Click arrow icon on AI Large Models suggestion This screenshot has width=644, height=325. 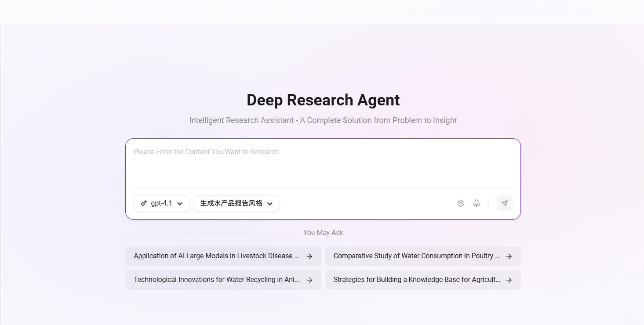point(309,256)
